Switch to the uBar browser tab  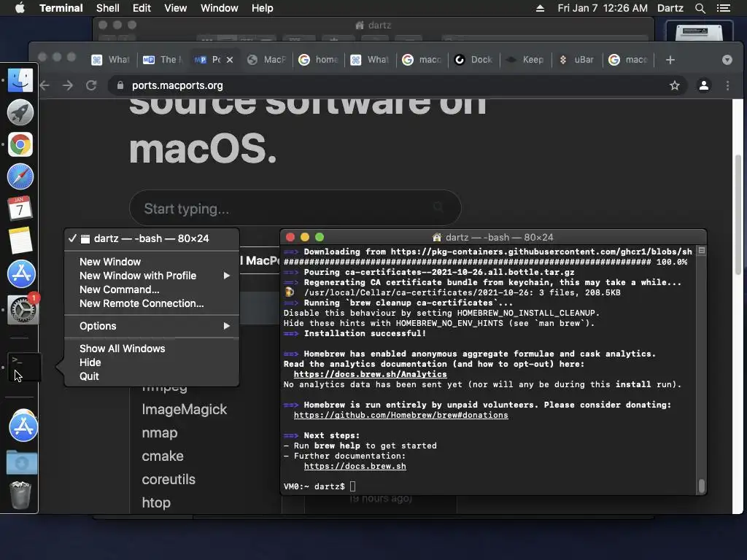point(577,60)
